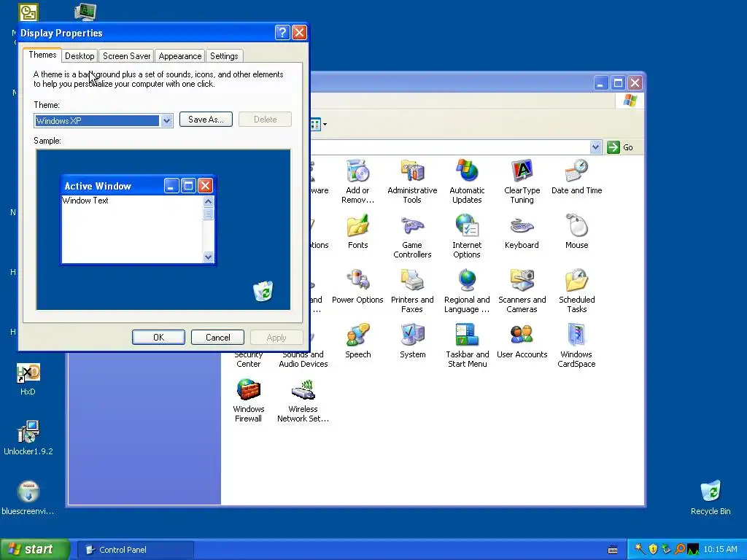Switch to the Settings tab
The image size is (747, 560).
pos(224,55)
